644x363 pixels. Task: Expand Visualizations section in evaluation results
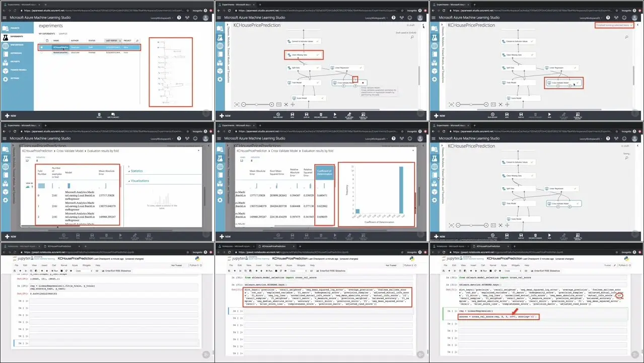click(139, 181)
